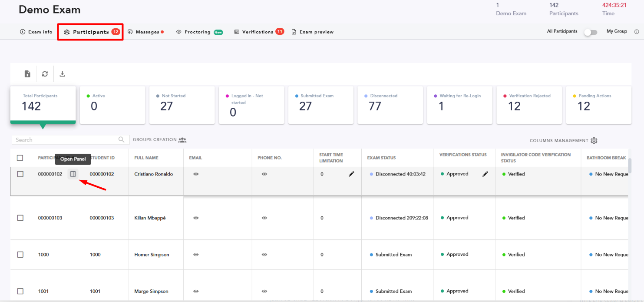This screenshot has height=302, width=644.
Task: Open panel for participant 000000102
Action: click(x=73, y=174)
